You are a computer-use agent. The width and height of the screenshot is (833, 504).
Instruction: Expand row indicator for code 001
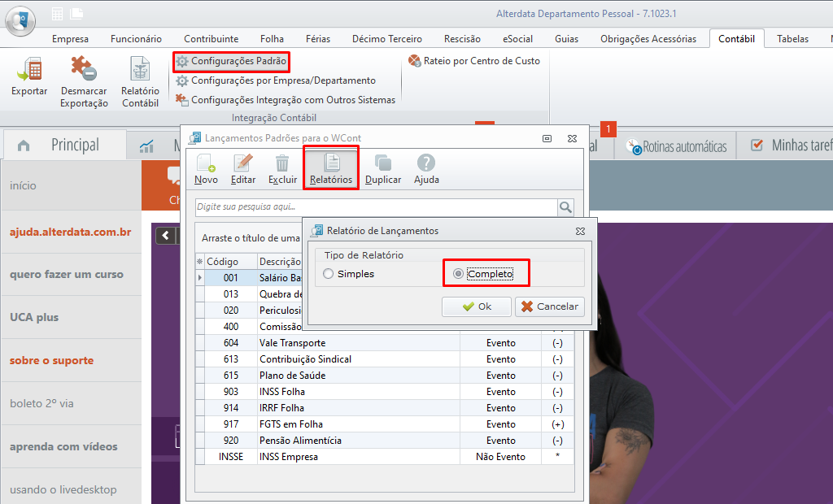pyautogui.click(x=200, y=278)
